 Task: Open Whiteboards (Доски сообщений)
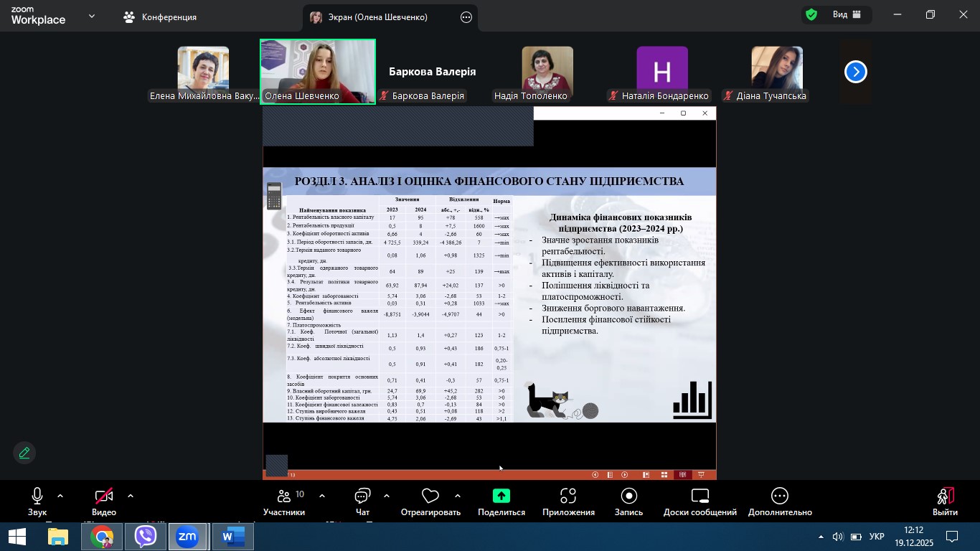699,497
